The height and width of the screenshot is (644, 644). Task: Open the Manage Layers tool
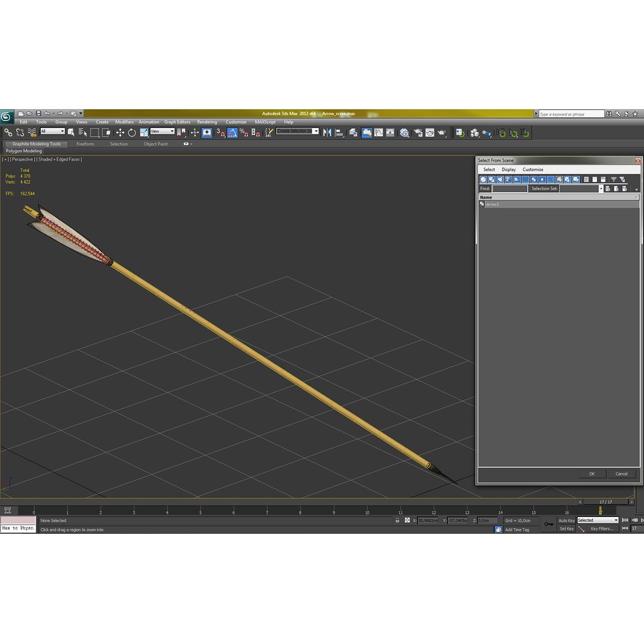click(x=353, y=132)
